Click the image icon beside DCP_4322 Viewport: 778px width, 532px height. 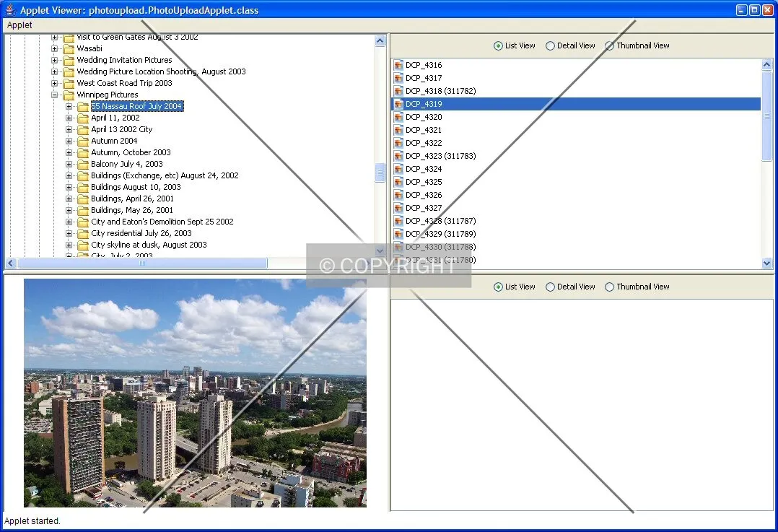pos(398,143)
